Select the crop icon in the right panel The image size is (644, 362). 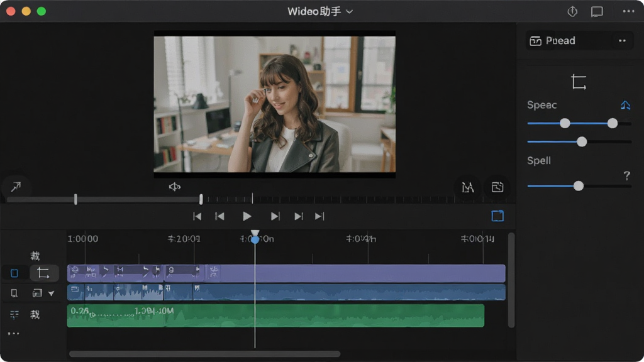(579, 82)
